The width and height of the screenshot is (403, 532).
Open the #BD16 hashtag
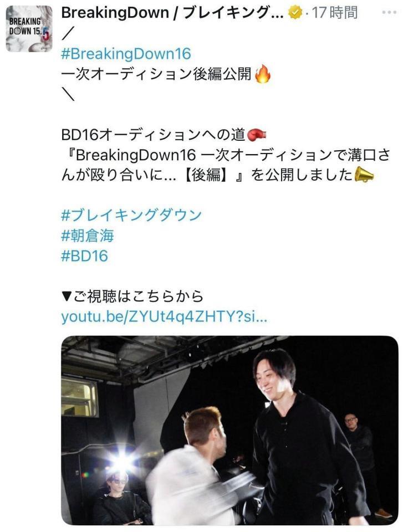pos(84,255)
